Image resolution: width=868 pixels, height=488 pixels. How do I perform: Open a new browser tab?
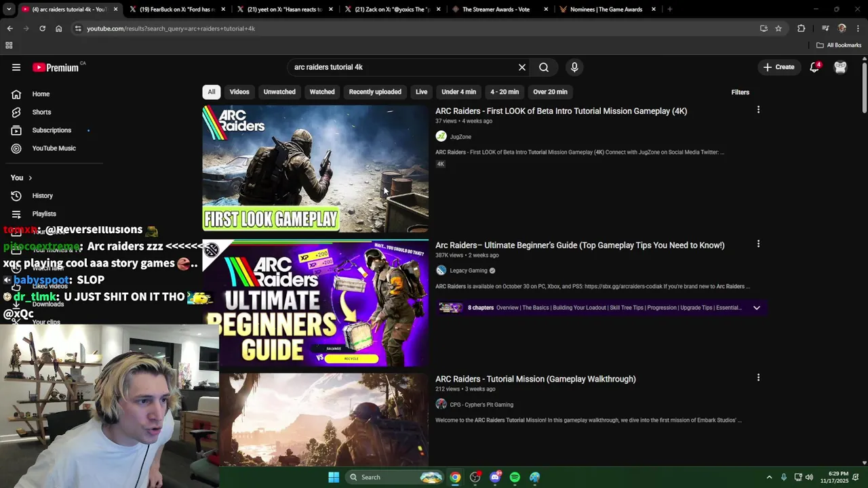pos(669,9)
